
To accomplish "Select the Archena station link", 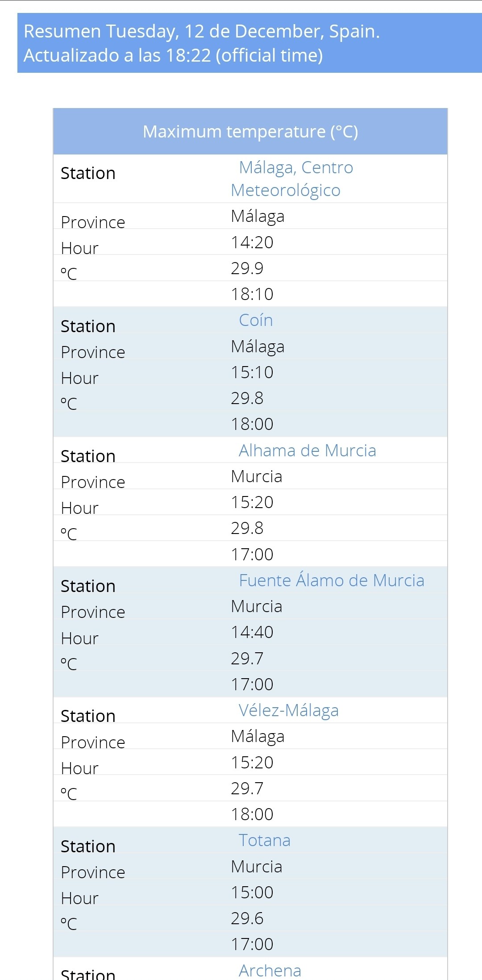I will click(270, 970).
